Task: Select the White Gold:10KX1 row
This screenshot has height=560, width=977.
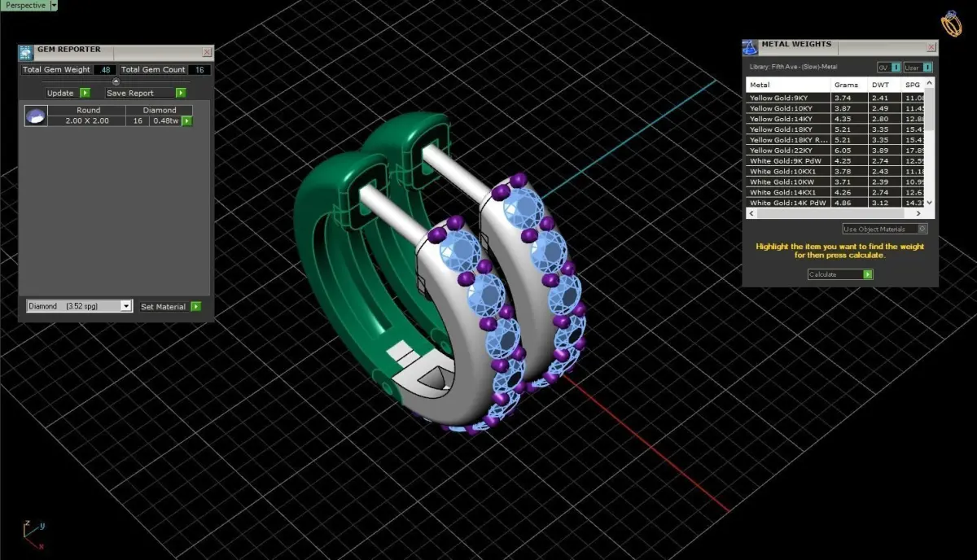Action: click(x=835, y=172)
